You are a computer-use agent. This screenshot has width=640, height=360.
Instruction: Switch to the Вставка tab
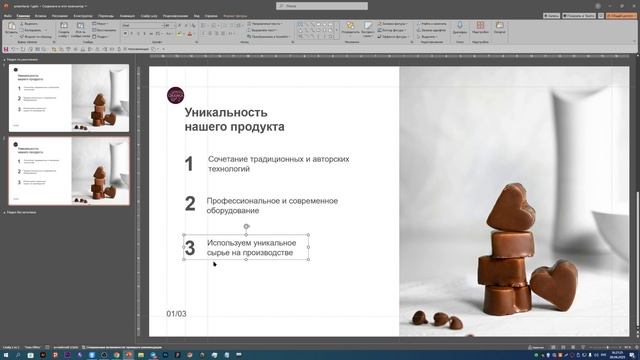point(40,16)
